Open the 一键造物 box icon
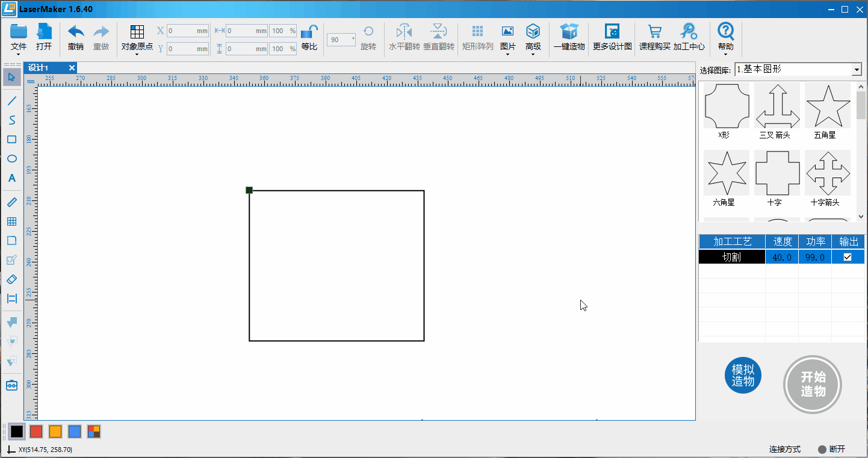 (569, 31)
